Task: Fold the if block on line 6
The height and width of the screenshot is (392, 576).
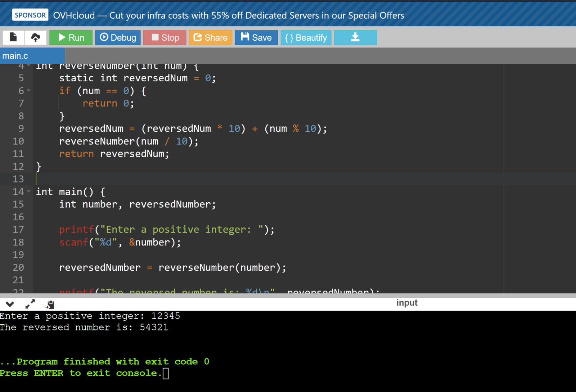Action: tap(29, 91)
